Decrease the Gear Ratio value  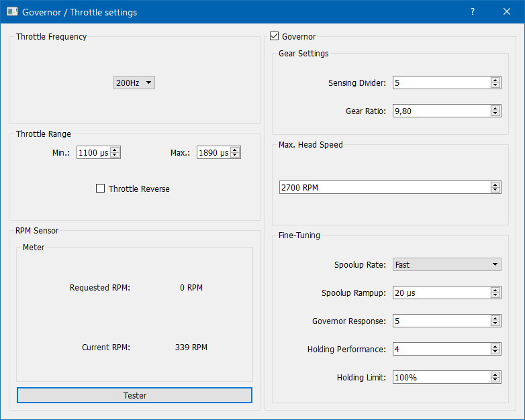click(495, 114)
